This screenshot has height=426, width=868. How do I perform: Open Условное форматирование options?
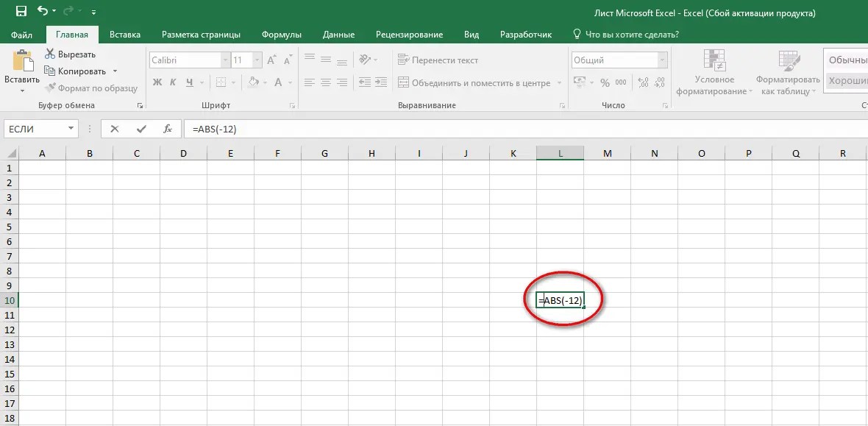coord(714,74)
